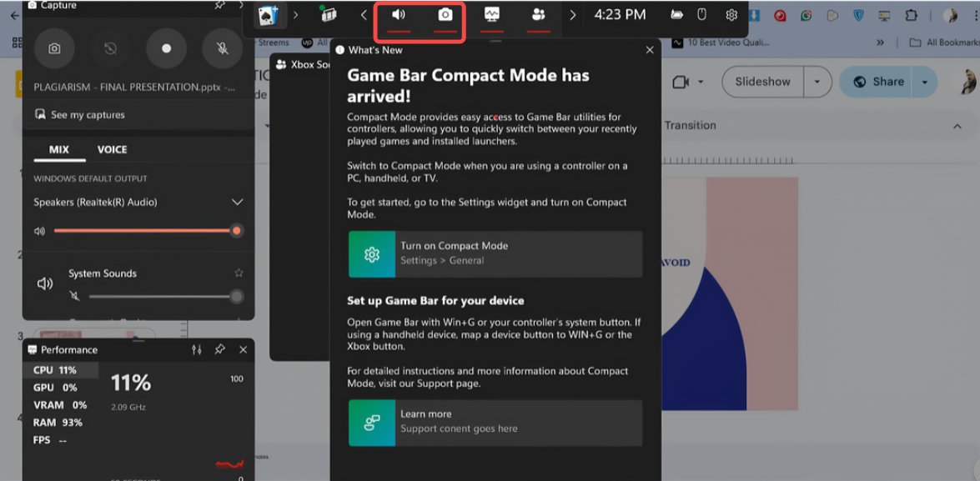Click the record last 30 seconds button

[x=111, y=48]
